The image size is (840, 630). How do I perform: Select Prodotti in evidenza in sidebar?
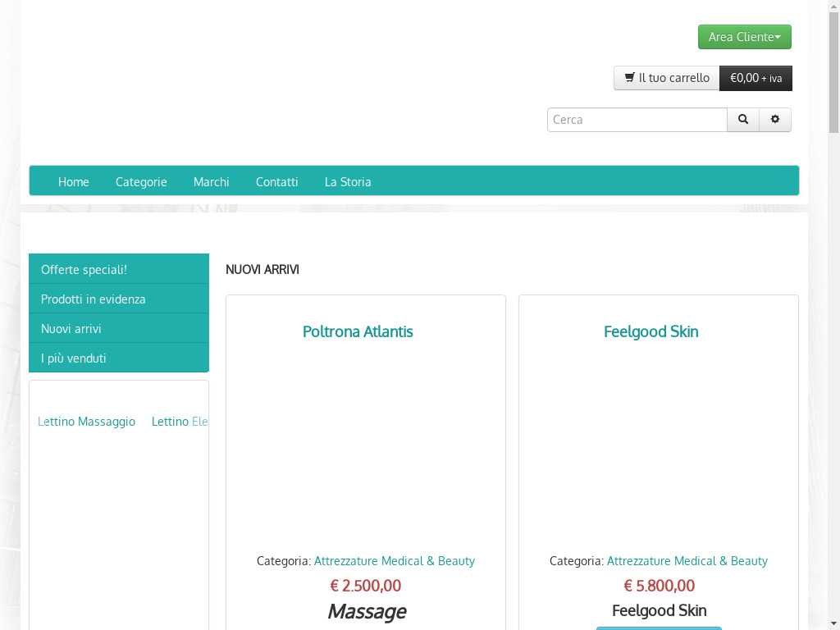point(119,299)
